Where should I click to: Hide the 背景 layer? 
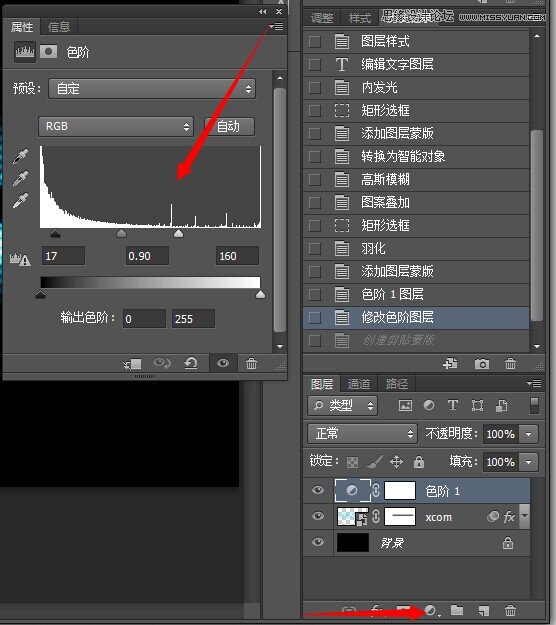pyautogui.click(x=318, y=542)
